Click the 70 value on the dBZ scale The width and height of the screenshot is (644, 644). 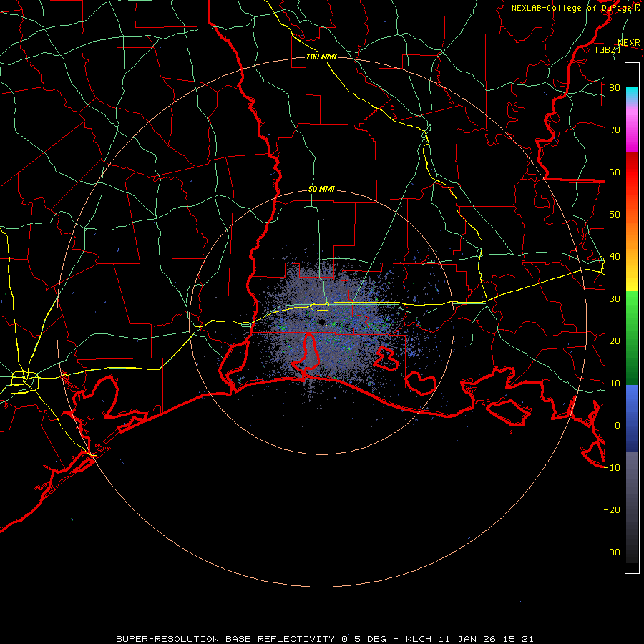click(x=615, y=130)
